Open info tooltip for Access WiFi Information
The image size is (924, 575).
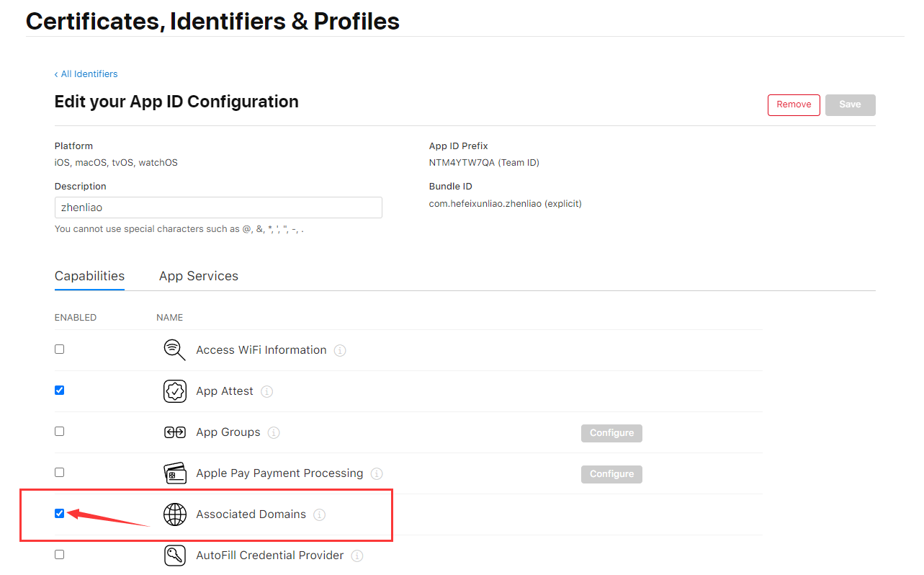pyautogui.click(x=340, y=351)
